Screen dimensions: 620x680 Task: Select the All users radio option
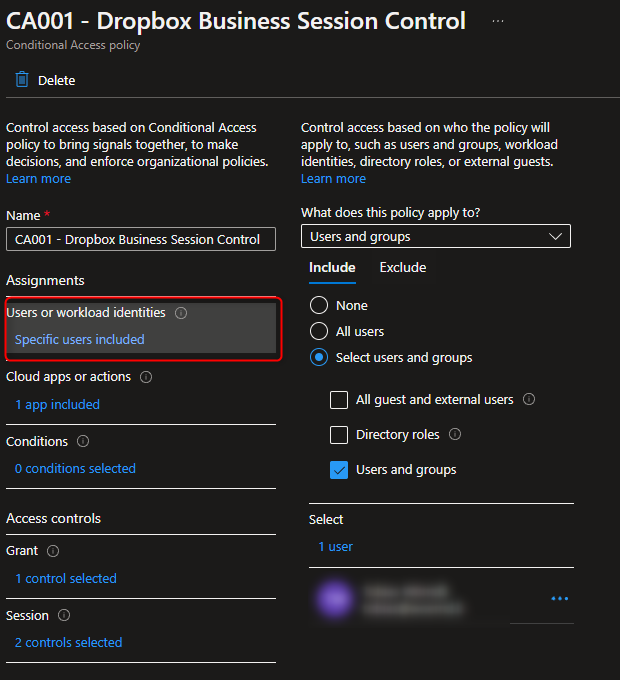(x=319, y=331)
